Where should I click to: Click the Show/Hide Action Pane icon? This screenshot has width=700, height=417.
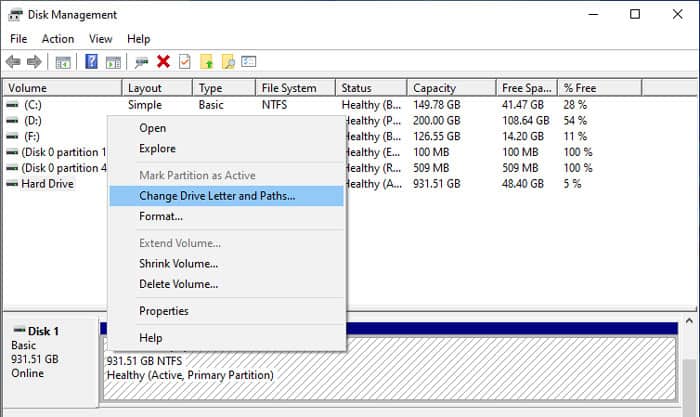[113, 62]
